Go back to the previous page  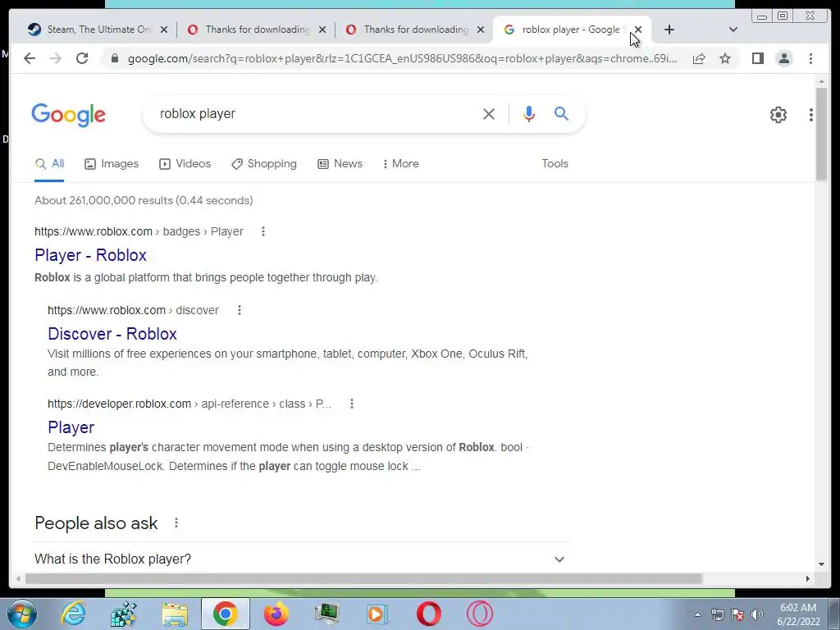click(x=30, y=58)
